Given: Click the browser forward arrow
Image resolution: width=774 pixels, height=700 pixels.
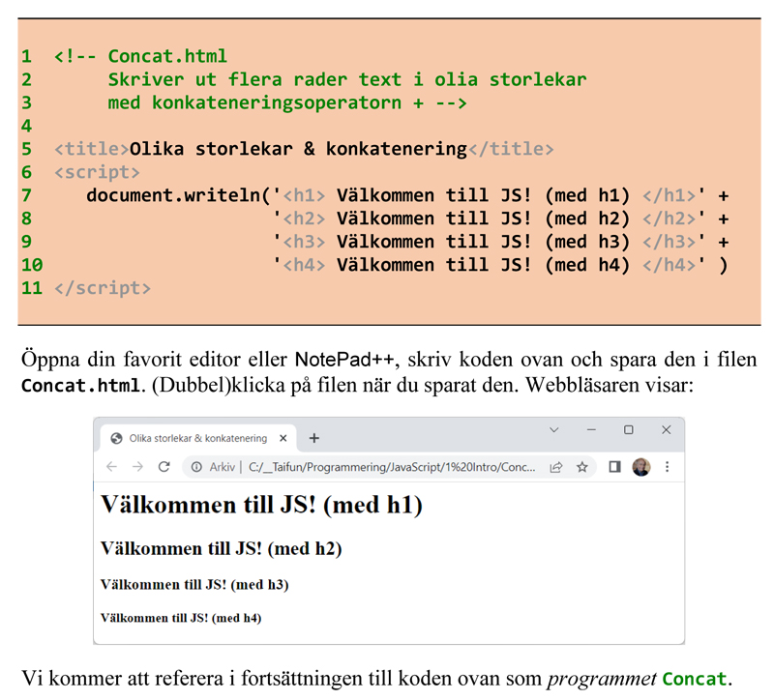Looking at the screenshot, I should tap(137, 467).
